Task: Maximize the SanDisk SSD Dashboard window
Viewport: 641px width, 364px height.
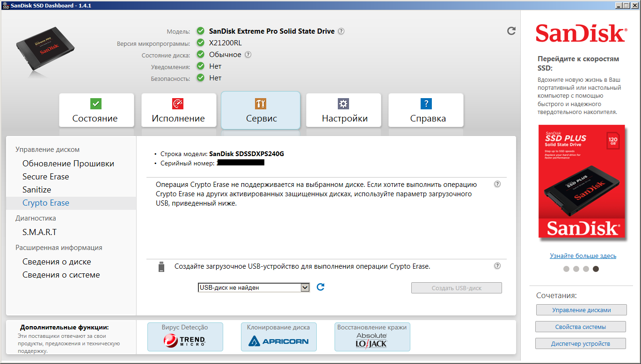Action: point(626,5)
